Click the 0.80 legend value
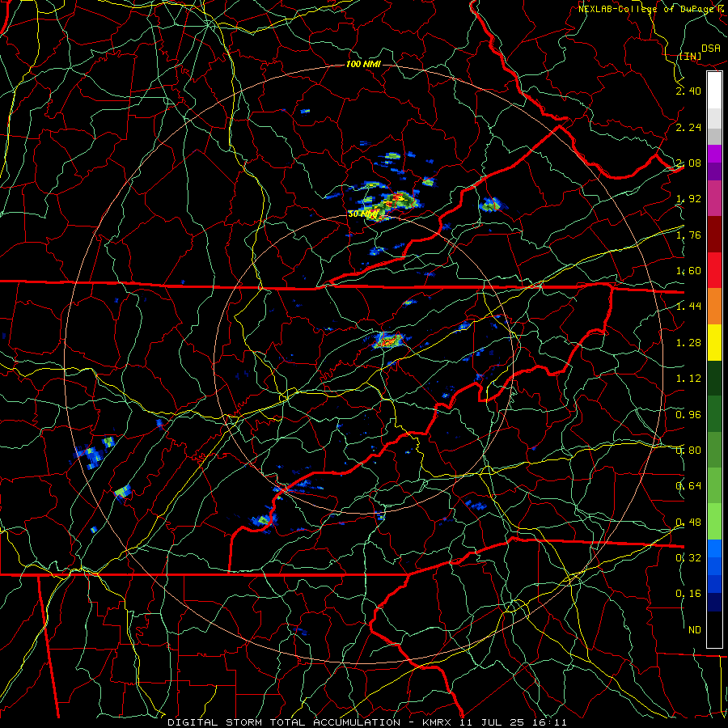This screenshot has height=728, width=728. pos(688,451)
